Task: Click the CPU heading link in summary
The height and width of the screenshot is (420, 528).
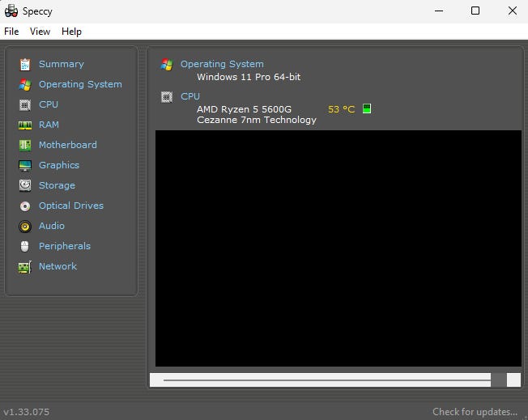Action: 190,96
